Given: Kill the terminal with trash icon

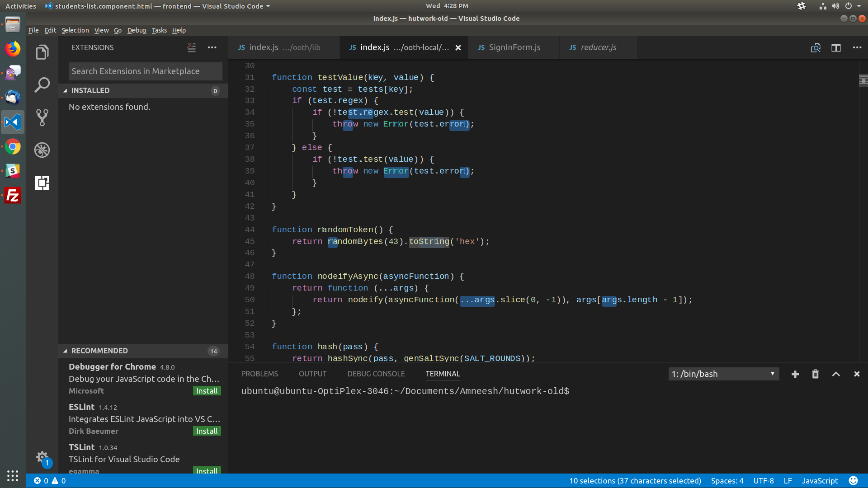Looking at the screenshot, I should pos(815,374).
